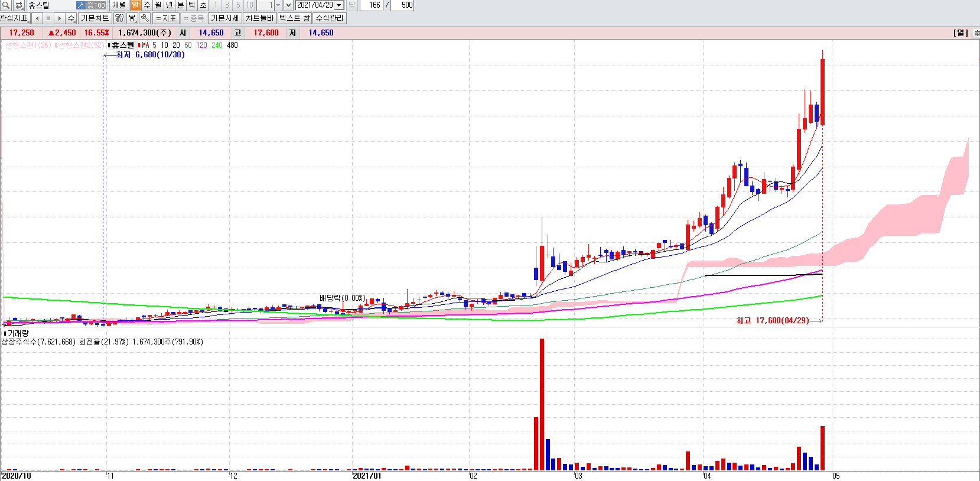Screen dimensions: 980x481
Task: Click the swap/refresh arrows icon
Action: [x=18, y=5]
